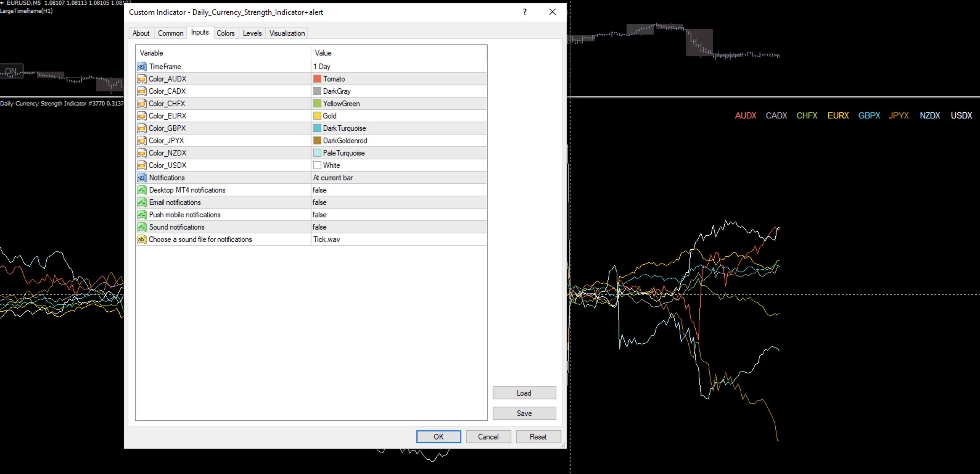The height and width of the screenshot is (474, 980).
Task: Click the Desktop MT4 notifications boolean icon
Action: tap(142, 190)
